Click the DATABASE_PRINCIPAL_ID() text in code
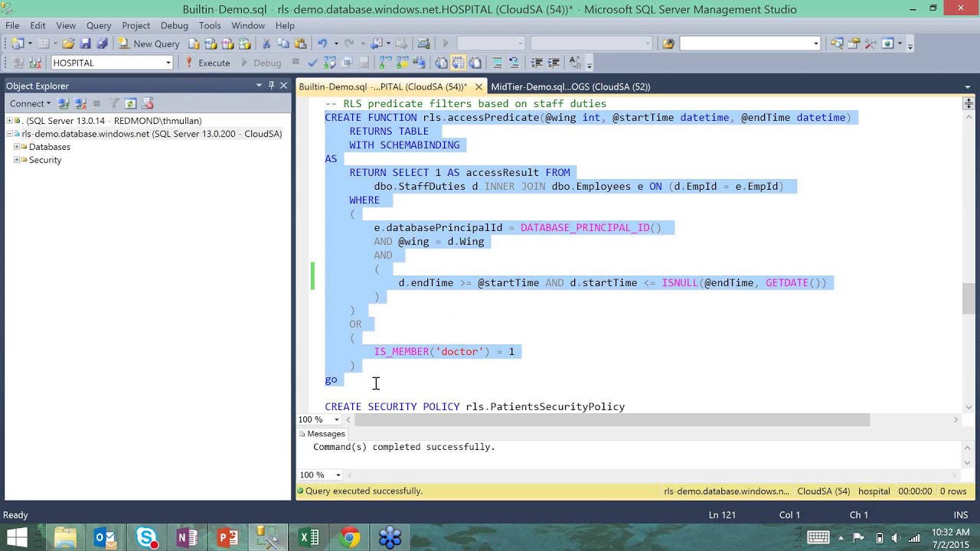This screenshot has height=551, width=980. 591,228
